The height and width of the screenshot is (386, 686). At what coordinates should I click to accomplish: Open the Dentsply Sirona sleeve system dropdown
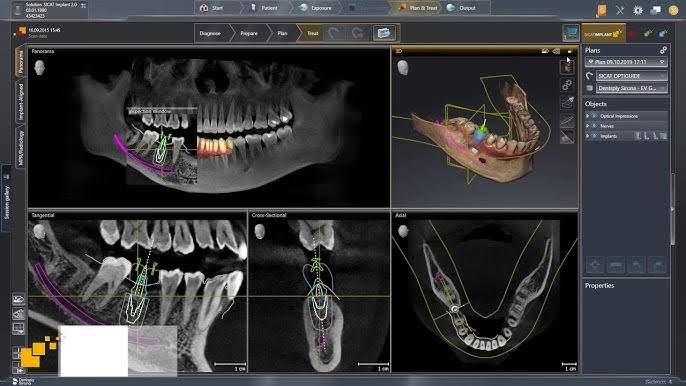point(631,88)
